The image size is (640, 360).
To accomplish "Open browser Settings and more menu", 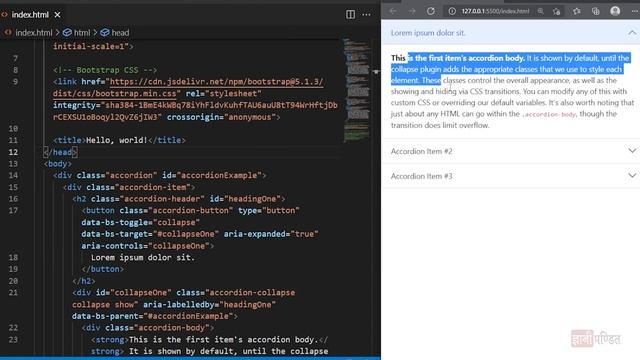I will (x=634, y=11).
